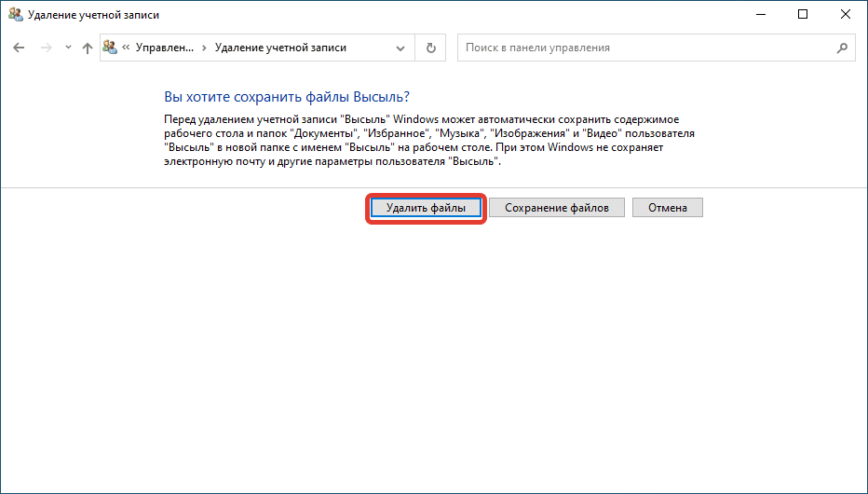The width and height of the screenshot is (868, 494).
Task: Select the Удаление учетной записи breadcrumb
Action: [x=280, y=48]
